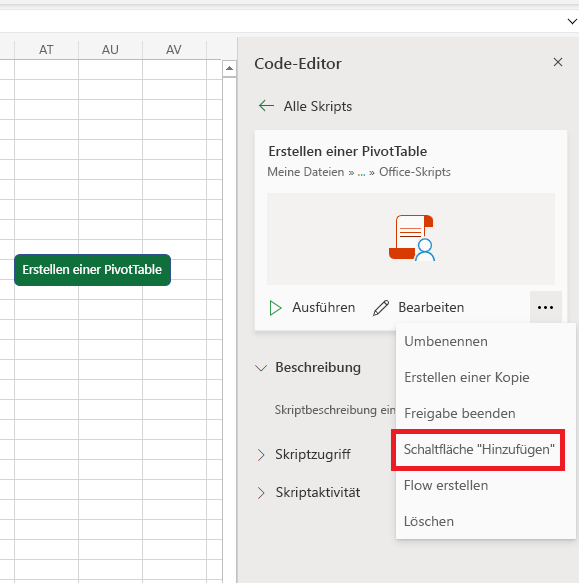Click the orange script scroll icon

click(412, 238)
